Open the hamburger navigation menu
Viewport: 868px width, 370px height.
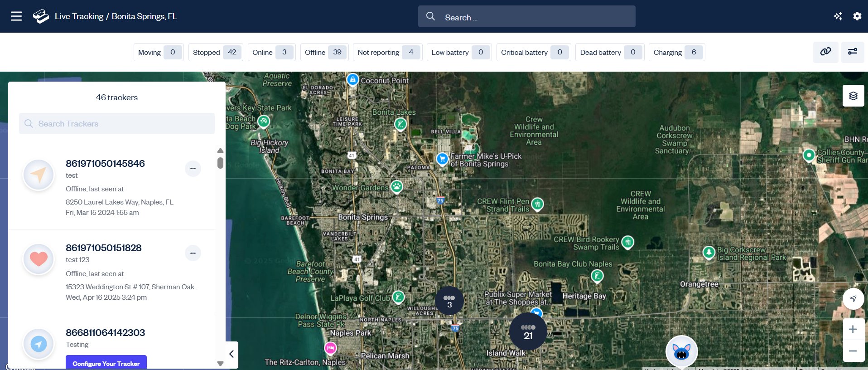tap(16, 16)
